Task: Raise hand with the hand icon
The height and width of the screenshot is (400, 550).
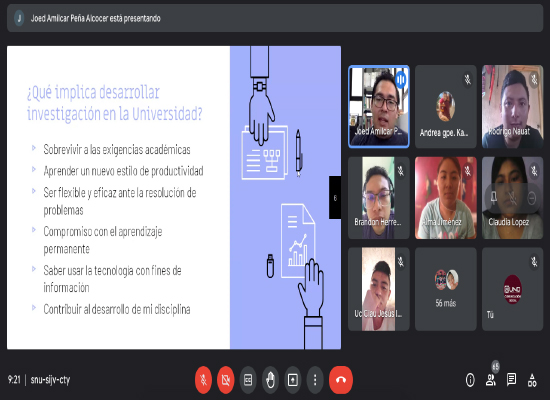Action: click(x=270, y=380)
